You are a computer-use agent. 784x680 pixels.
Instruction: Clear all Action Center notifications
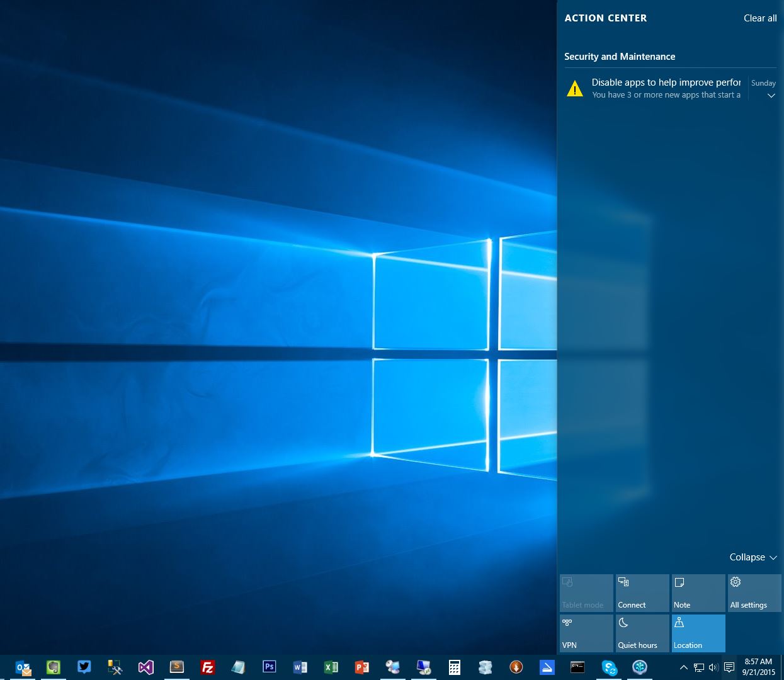(x=760, y=18)
